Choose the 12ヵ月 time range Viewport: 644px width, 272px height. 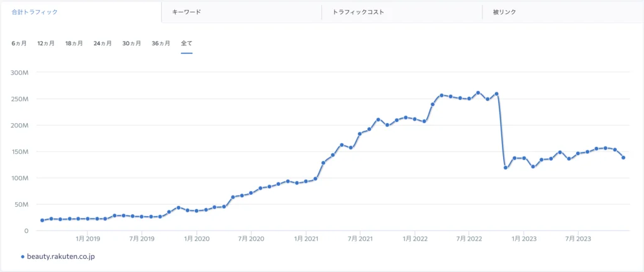point(46,43)
